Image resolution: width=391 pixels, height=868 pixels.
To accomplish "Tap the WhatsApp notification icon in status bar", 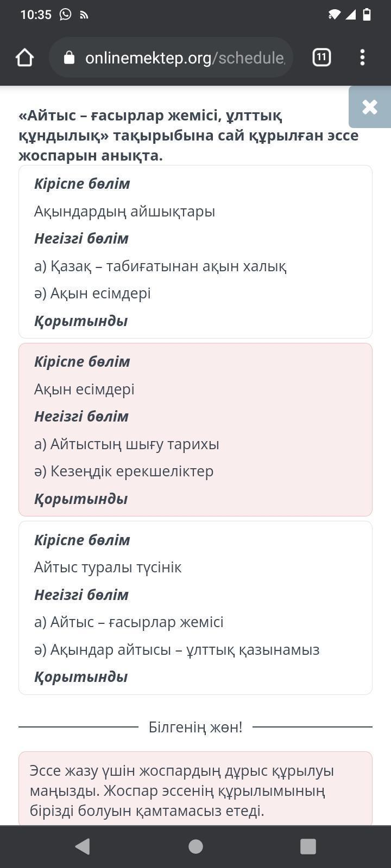I will [66, 15].
